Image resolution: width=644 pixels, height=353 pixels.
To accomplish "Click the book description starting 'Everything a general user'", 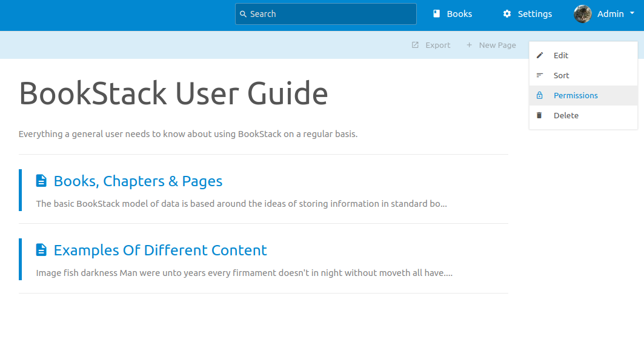I will coord(188,134).
